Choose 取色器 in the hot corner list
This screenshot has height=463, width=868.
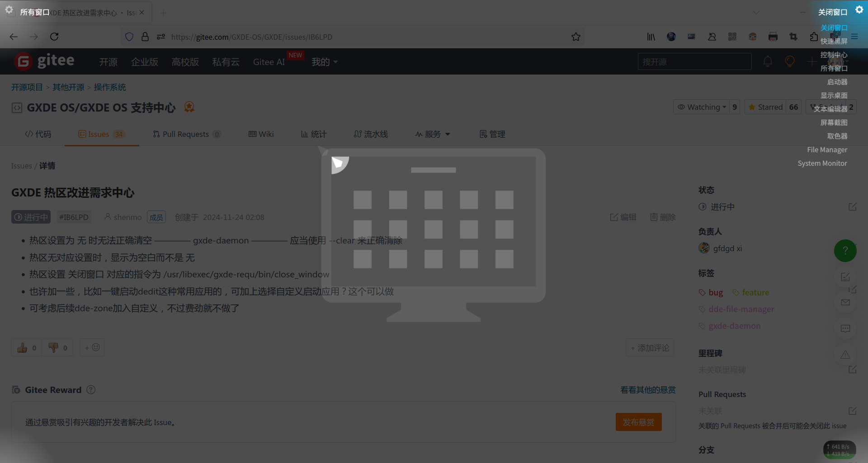[x=837, y=136]
